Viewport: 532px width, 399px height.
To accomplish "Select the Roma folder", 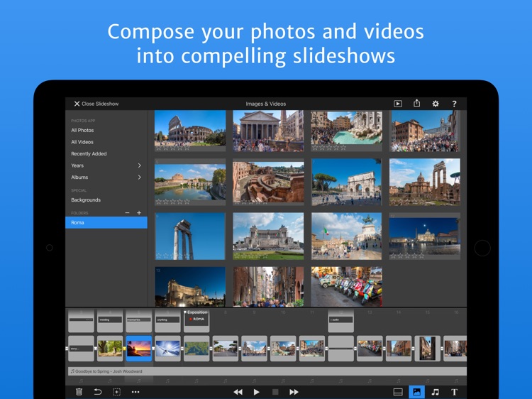I will click(106, 222).
